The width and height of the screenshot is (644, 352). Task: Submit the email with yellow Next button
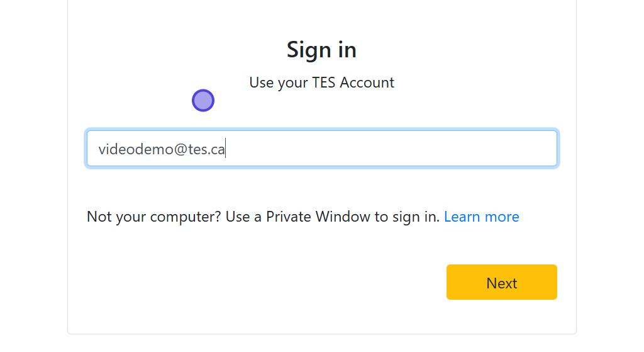pos(501,283)
